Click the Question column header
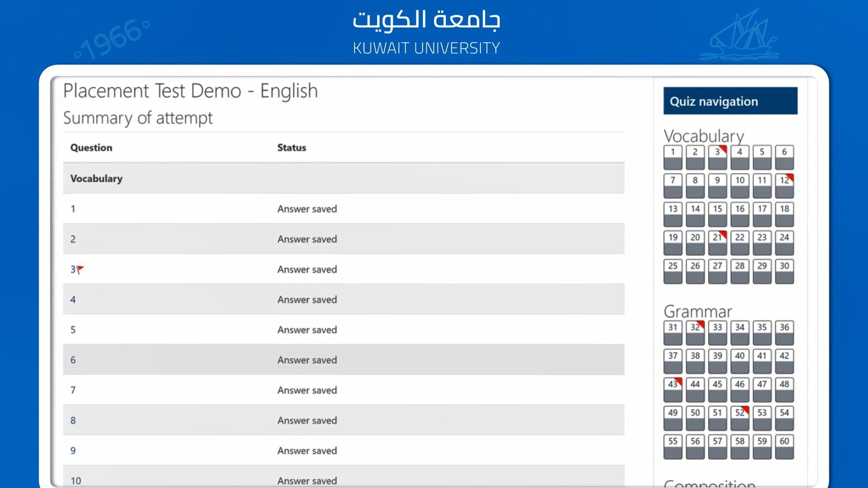Viewport: 868px width, 488px height. click(91, 147)
